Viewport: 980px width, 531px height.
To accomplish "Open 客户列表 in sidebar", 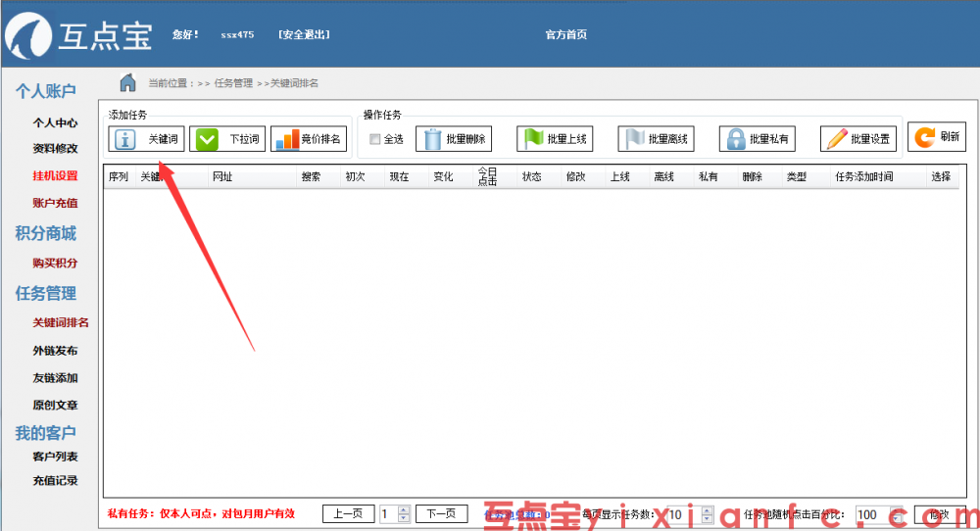I will coord(55,457).
